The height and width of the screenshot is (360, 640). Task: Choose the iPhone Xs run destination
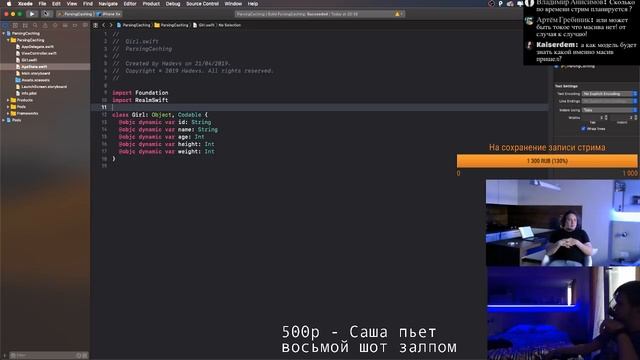109,14
